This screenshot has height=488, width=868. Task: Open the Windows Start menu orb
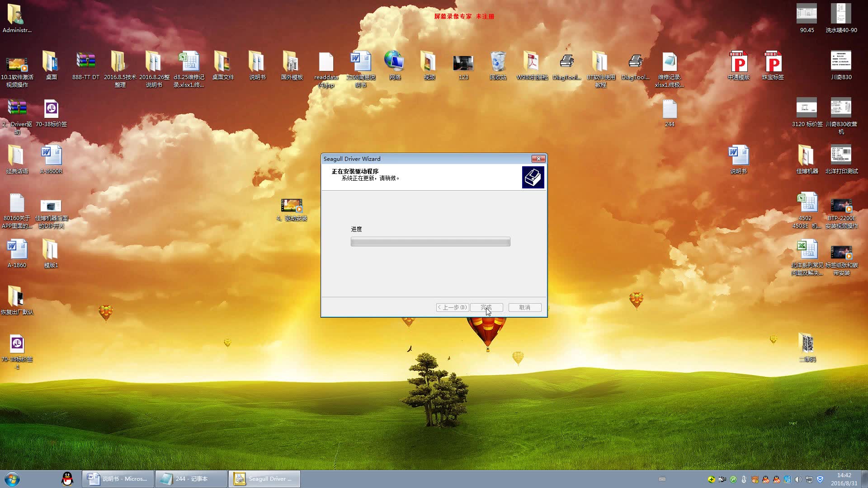[12, 479]
